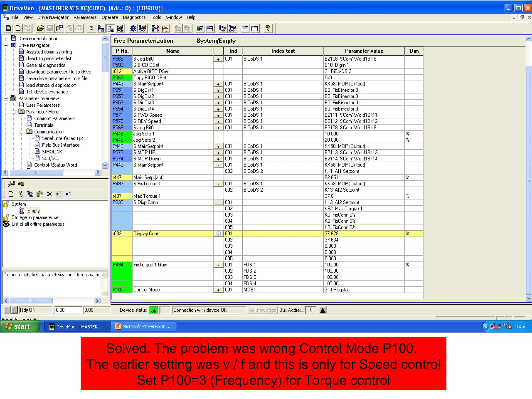Click the Acknowledge button
The height and width of the screenshot is (399, 532).
click(x=262, y=310)
